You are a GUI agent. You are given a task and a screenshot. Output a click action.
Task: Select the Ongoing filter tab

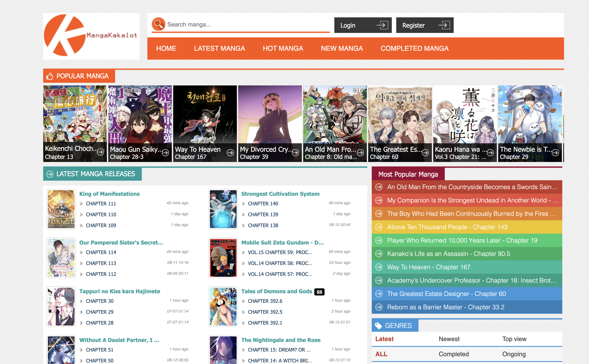514,354
